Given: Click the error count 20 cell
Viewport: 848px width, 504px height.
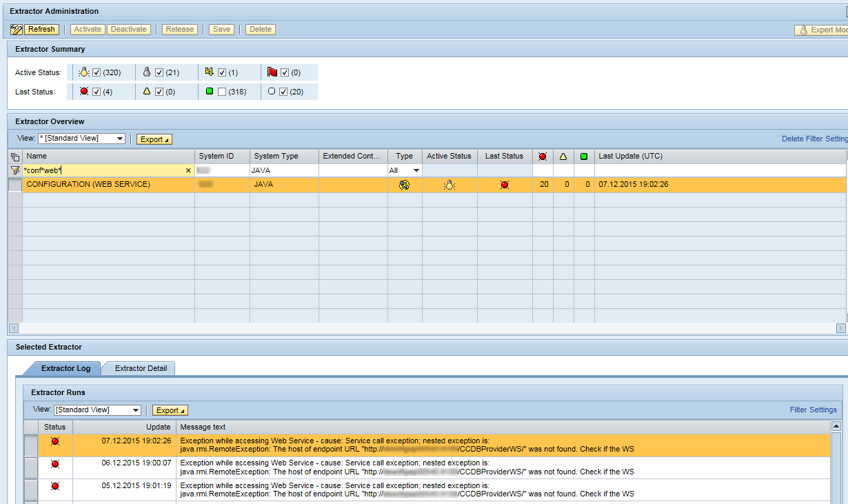Looking at the screenshot, I should coord(543,185).
